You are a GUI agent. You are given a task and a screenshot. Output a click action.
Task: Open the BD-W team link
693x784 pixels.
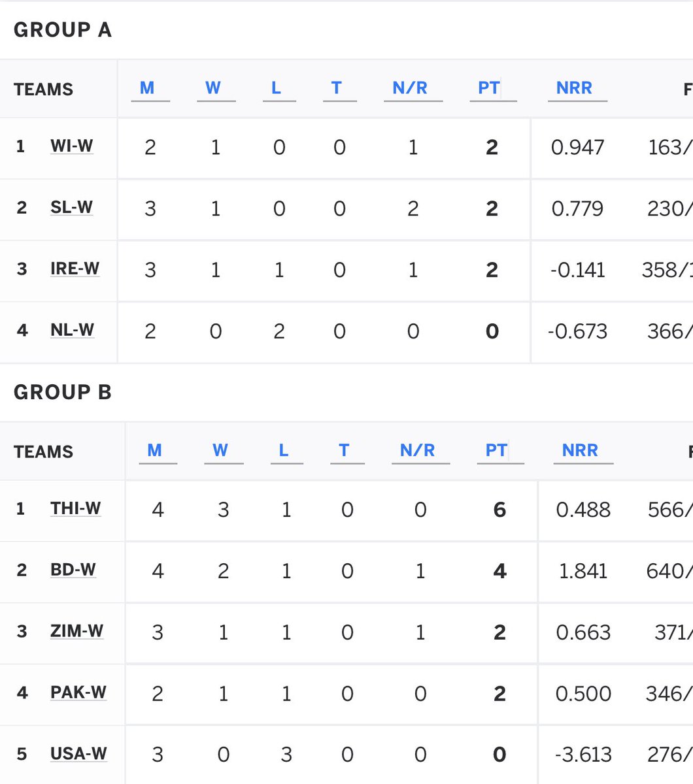pos(73,569)
